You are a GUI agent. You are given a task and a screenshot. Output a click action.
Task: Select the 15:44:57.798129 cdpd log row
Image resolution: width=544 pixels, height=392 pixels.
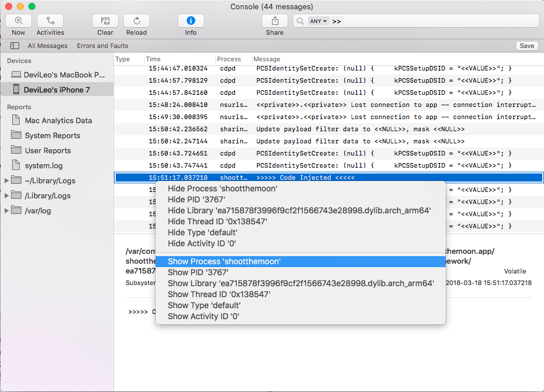coord(329,80)
